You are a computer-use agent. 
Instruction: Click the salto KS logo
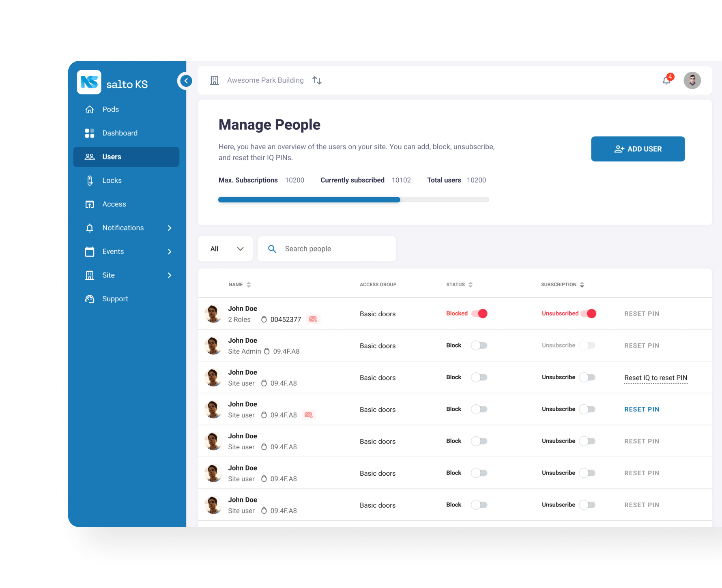click(x=89, y=82)
